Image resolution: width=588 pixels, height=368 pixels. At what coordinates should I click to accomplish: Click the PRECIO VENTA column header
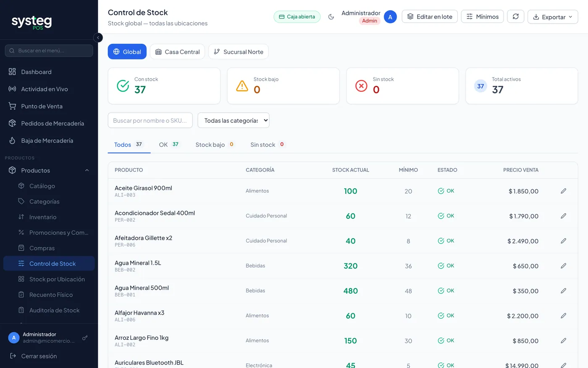coord(521,170)
